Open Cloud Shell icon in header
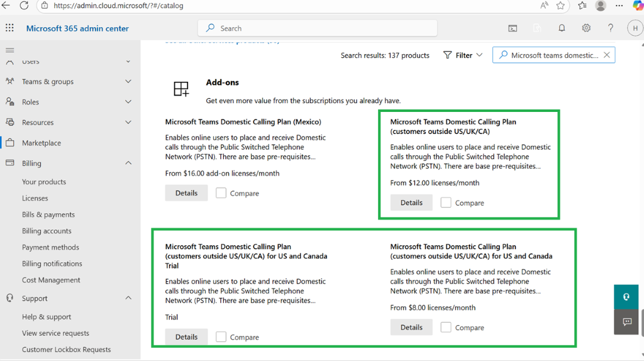Image resolution: width=644 pixels, height=361 pixels. [513, 28]
